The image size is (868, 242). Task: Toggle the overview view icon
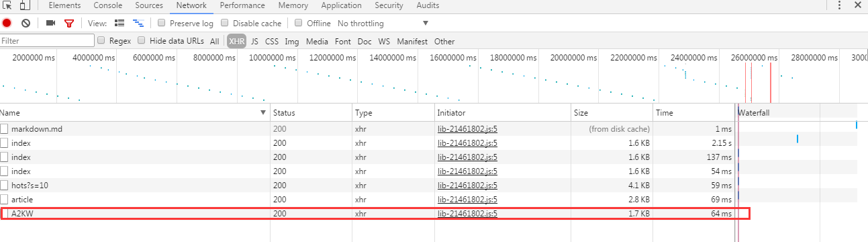[x=138, y=23]
